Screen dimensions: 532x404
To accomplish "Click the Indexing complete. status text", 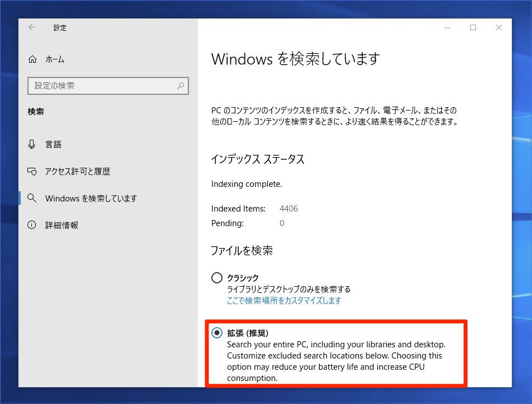I will click(x=247, y=184).
